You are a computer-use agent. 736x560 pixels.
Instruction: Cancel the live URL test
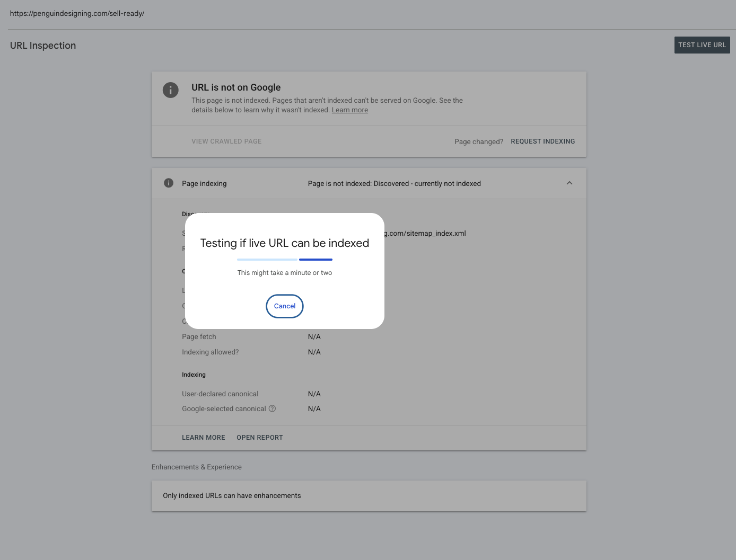point(285,306)
